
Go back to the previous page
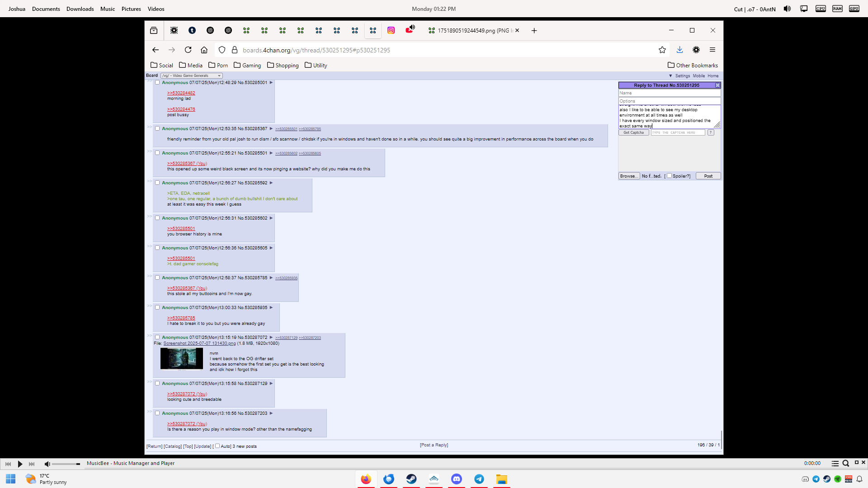click(x=156, y=50)
